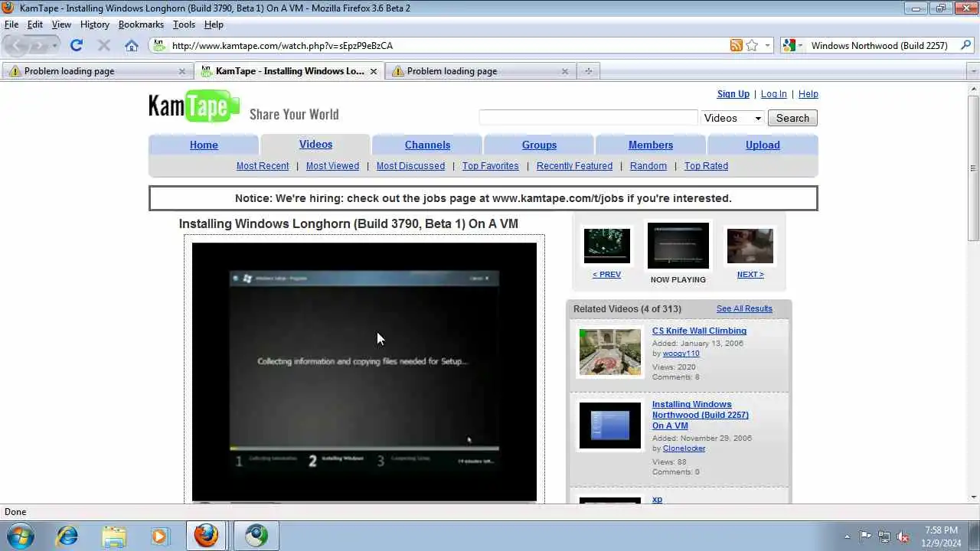Click the Stop loading X icon

pyautogui.click(x=104, y=45)
